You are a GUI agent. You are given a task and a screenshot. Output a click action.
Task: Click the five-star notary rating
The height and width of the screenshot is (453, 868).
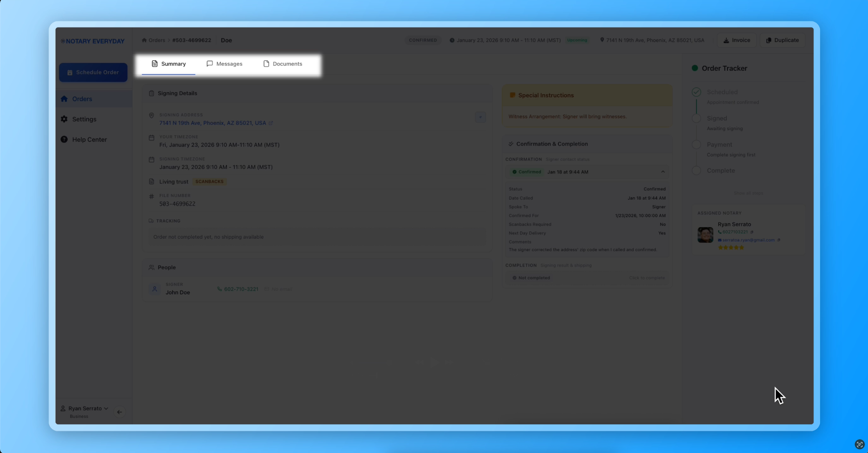(x=731, y=247)
